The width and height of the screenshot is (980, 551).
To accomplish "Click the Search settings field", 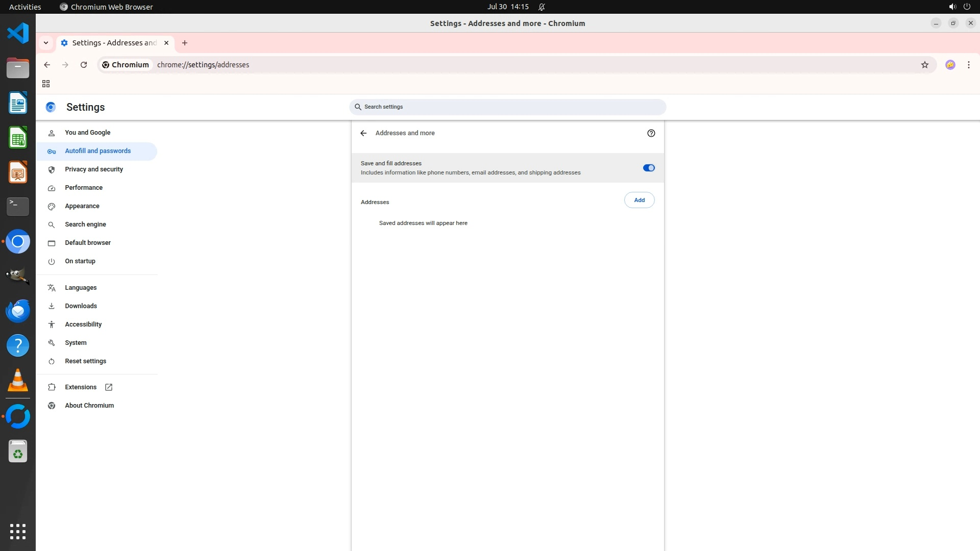I will click(508, 107).
